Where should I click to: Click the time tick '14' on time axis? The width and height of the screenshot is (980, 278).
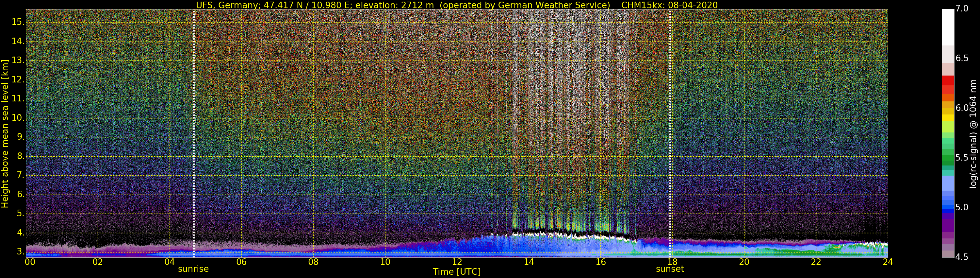pyautogui.click(x=529, y=262)
